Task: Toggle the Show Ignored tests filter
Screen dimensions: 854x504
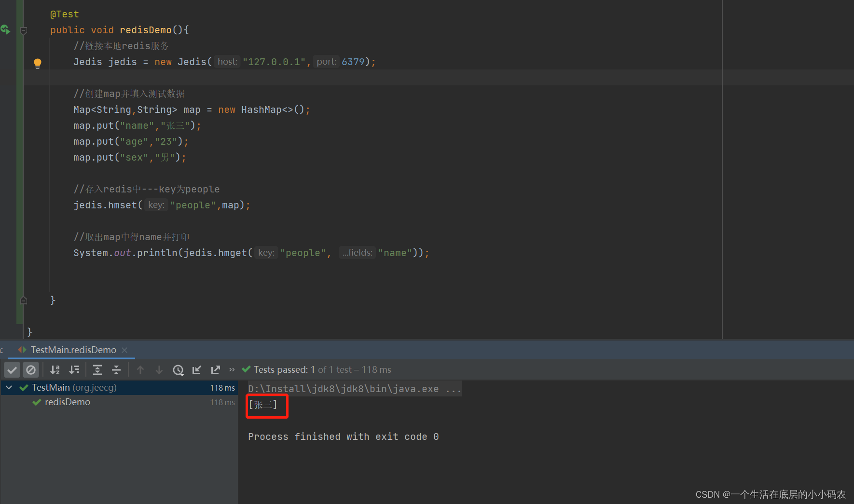Action: [31, 369]
